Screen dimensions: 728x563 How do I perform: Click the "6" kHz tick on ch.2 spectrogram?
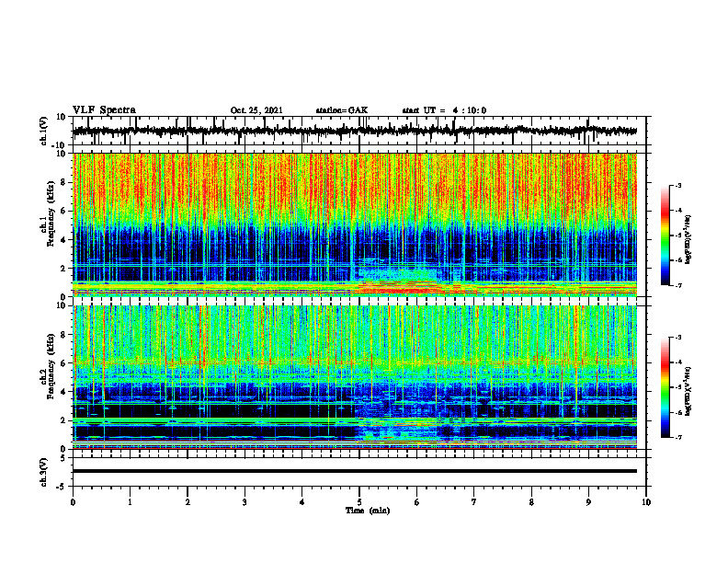[63, 363]
